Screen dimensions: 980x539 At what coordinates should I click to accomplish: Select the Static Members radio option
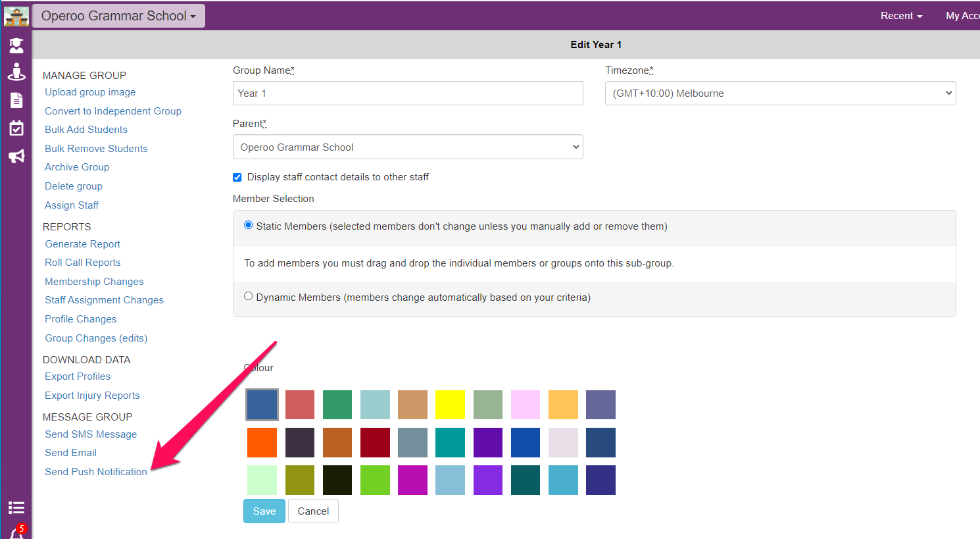249,225
